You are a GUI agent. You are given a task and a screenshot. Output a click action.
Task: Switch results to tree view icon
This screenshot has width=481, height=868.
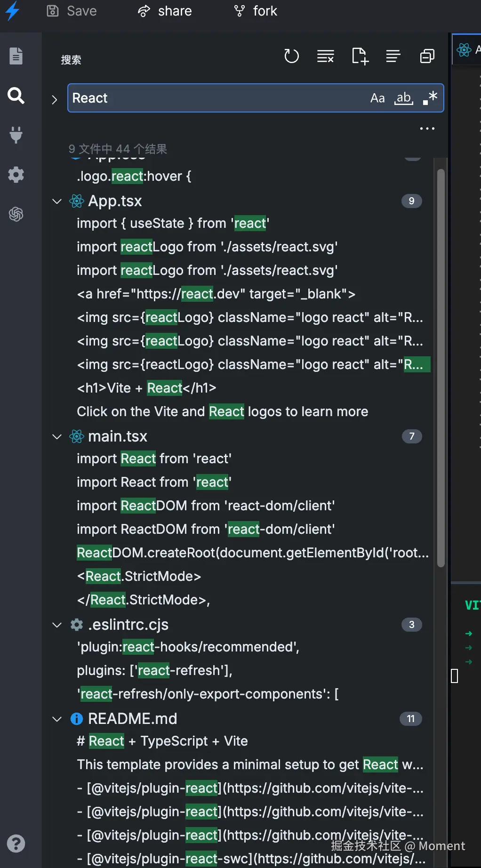(x=393, y=56)
